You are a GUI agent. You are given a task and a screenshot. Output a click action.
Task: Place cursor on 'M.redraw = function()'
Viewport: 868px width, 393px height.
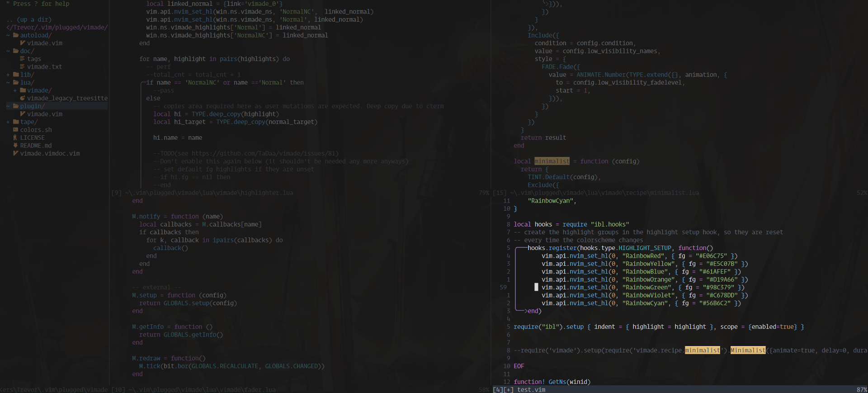169,358
